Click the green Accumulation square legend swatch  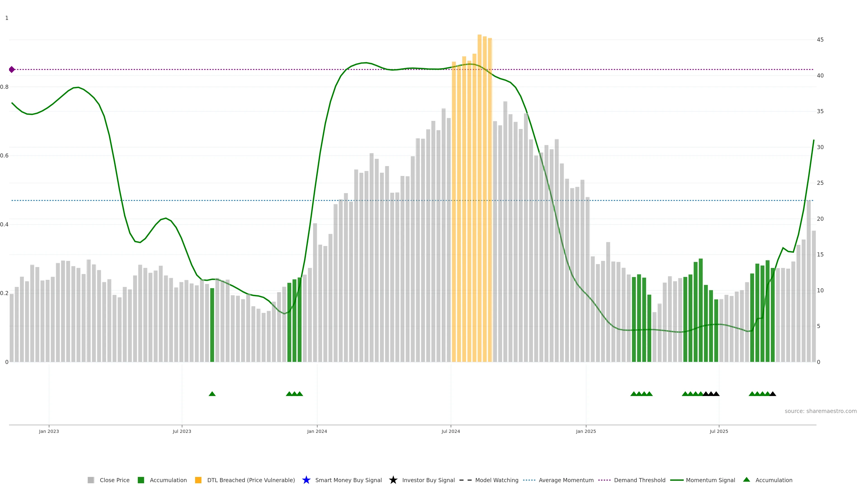[141, 480]
